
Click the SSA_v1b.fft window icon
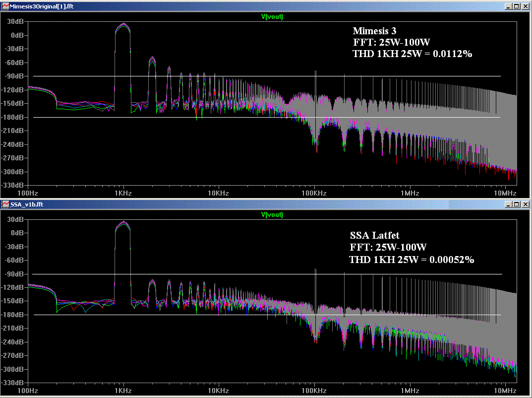[x=5, y=204]
